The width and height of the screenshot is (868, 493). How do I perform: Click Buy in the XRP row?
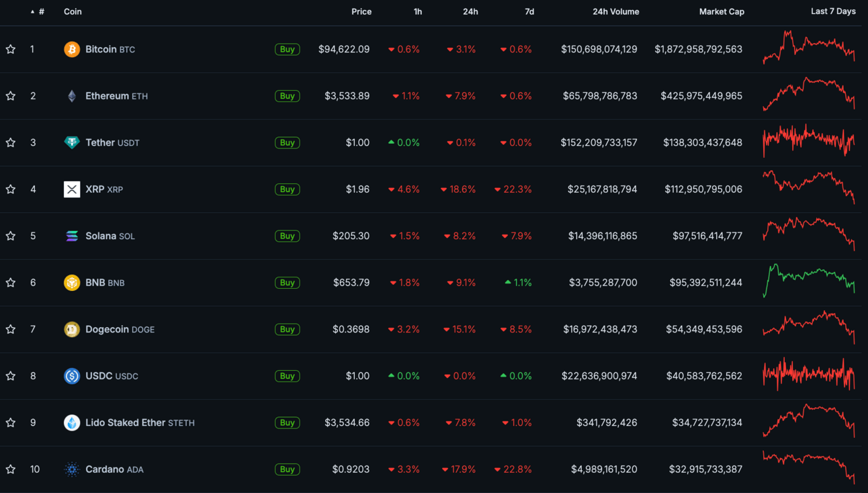(287, 189)
